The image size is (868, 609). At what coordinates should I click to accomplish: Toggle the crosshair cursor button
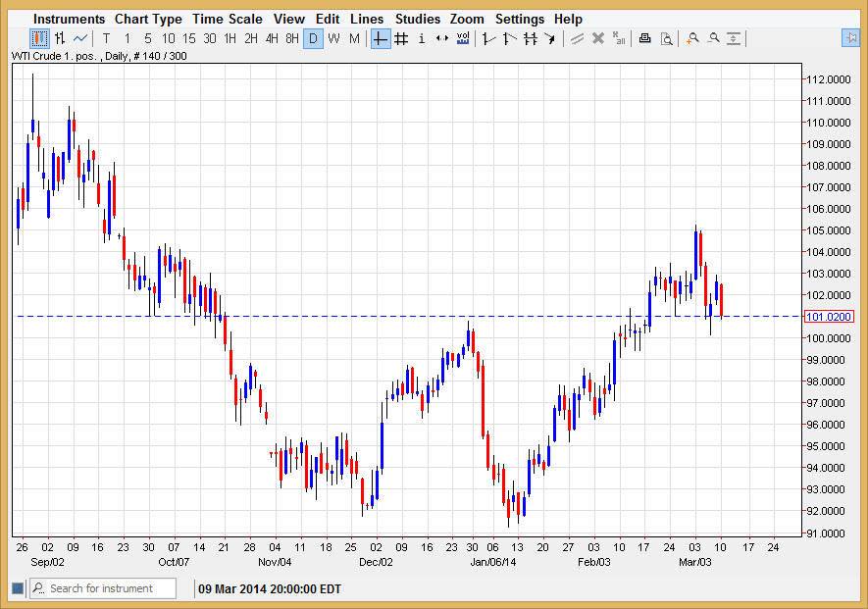coord(380,38)
